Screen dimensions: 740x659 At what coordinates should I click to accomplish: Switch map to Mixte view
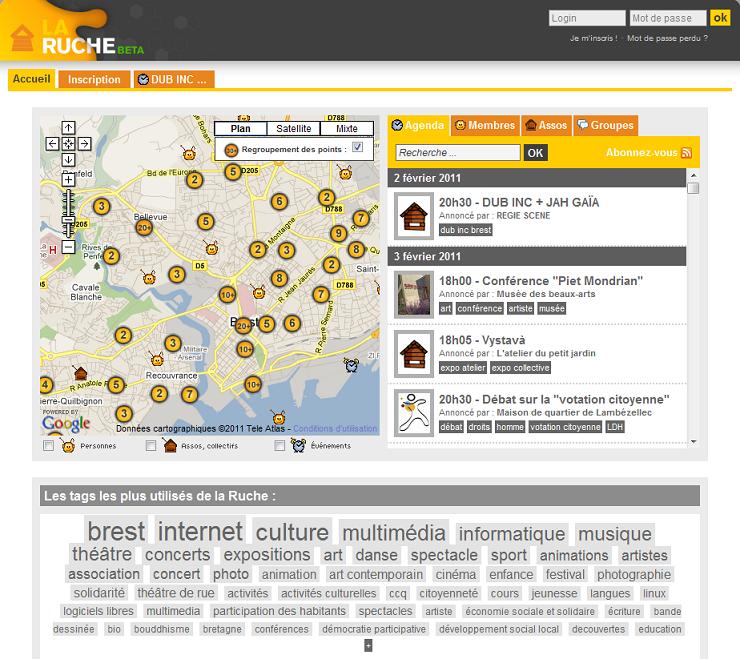(x=347, y=128)
